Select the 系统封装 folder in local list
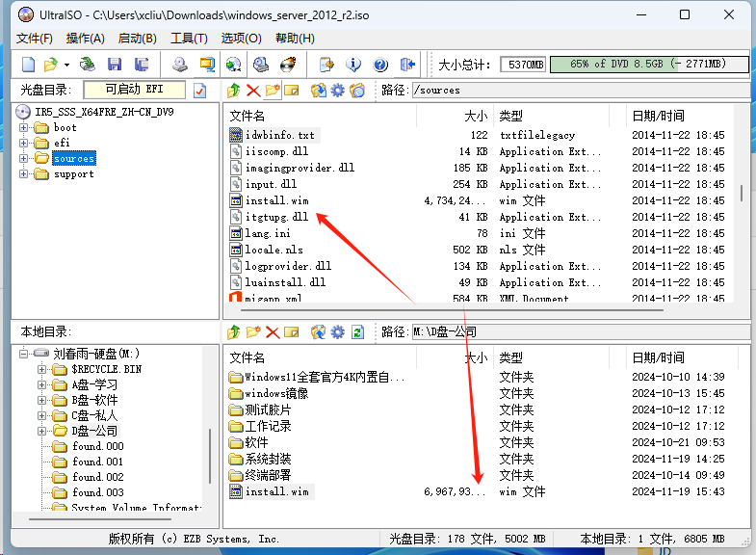The image size is (756, 555). [268, 459]
